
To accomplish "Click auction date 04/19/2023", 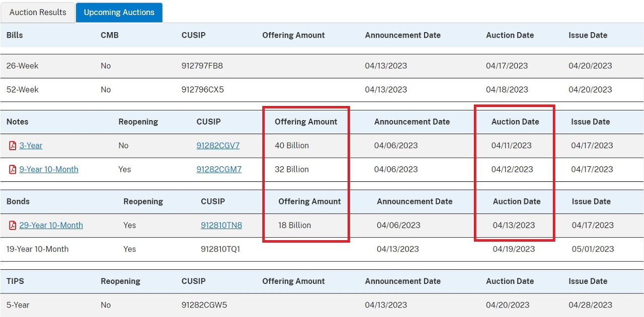I will click(x=514, y=249).
